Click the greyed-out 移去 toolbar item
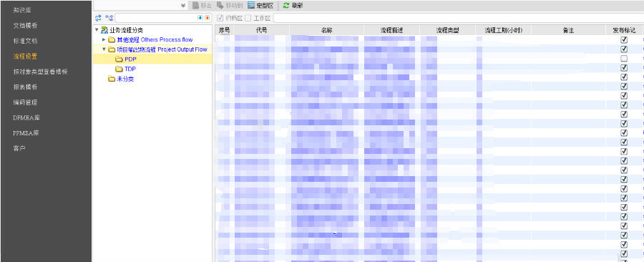This screenshot has width=644, height=262. [203, 6]
